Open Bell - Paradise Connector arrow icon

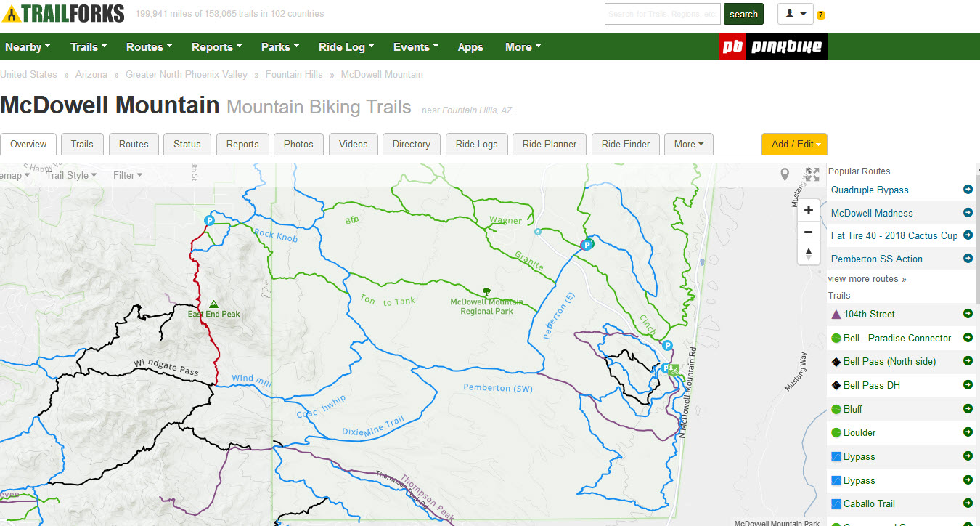(x=968, y=338)
